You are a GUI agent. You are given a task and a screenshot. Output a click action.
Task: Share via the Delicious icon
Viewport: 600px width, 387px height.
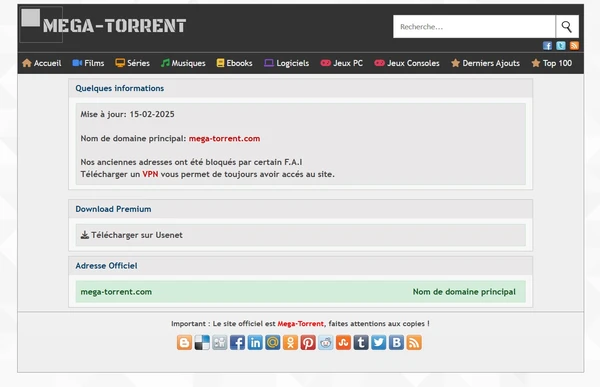pos(202,343)
